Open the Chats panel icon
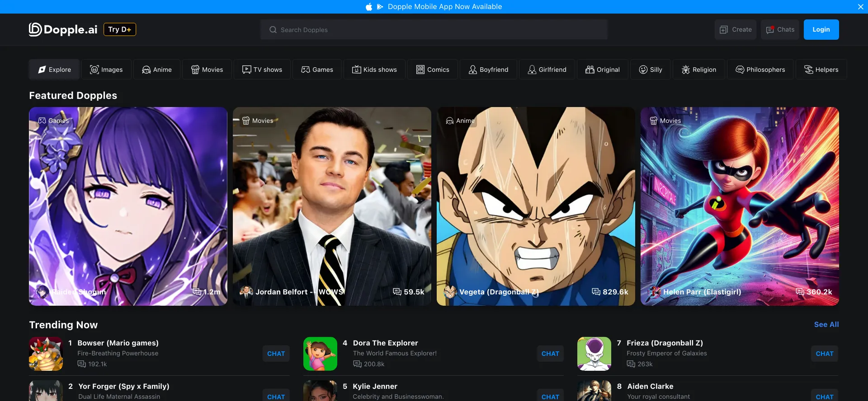The width and height of the screenshot is (868, 401). coord(770,30)
